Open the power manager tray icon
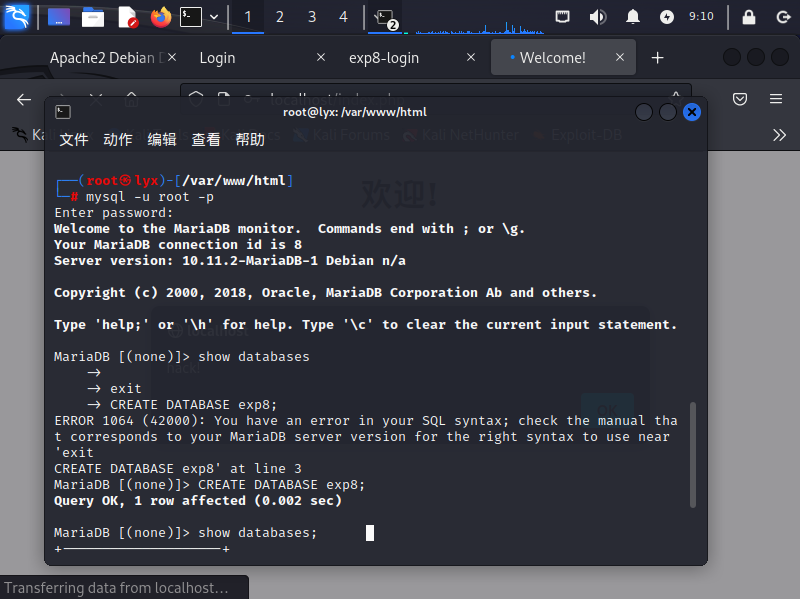Screen dimensions: 800x599 coord(666,17)
